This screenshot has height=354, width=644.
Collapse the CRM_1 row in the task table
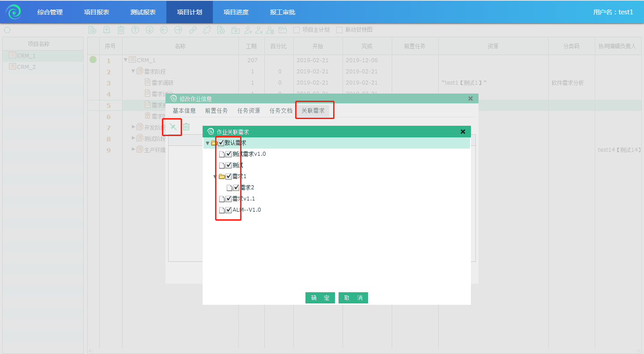pyautogui.click(x=125, y=60)
